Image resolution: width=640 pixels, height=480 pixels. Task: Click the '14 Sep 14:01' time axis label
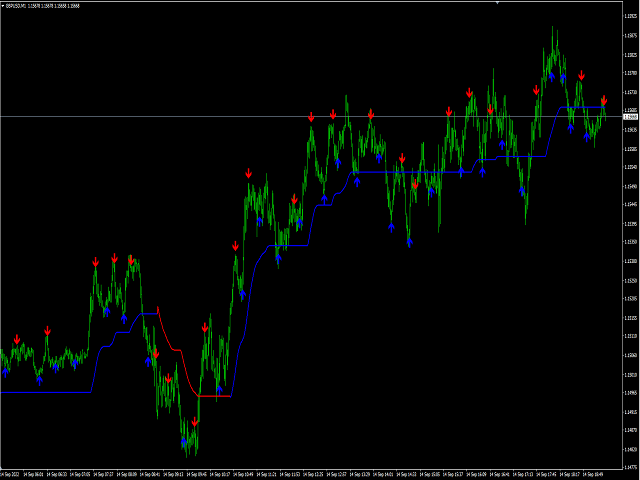pos(383,475)
